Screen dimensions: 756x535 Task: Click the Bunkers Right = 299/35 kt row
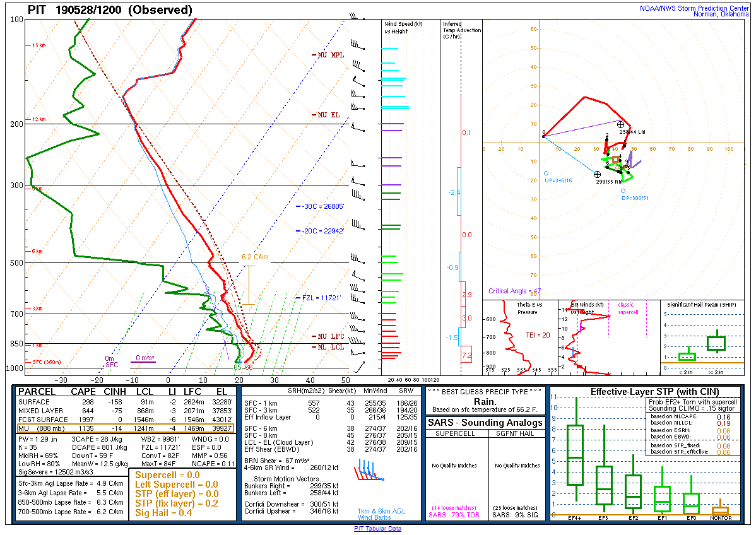tap(291, 486)
